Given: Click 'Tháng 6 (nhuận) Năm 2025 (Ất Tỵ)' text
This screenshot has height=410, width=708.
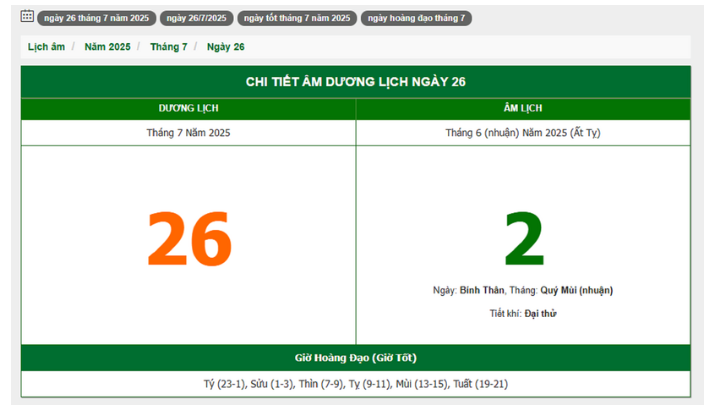Looking at the screenshot, I should (523, 132).
